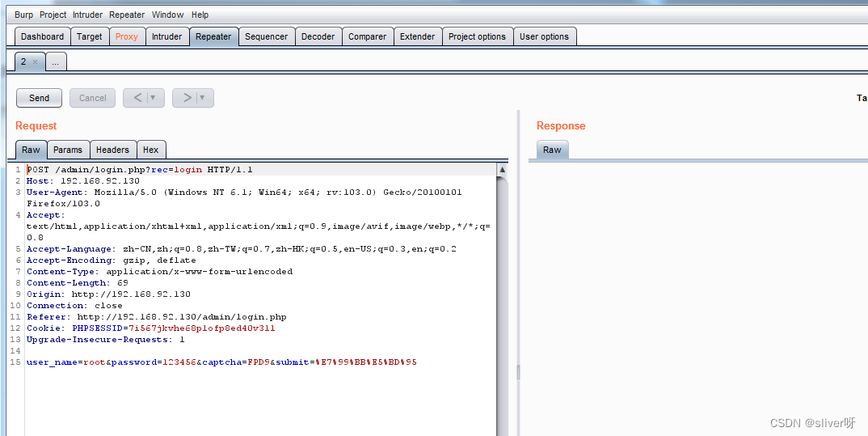The width and height of the screenshot is (868, 436).
Task: Click the Connection: close line
Action: coord(74,306)
